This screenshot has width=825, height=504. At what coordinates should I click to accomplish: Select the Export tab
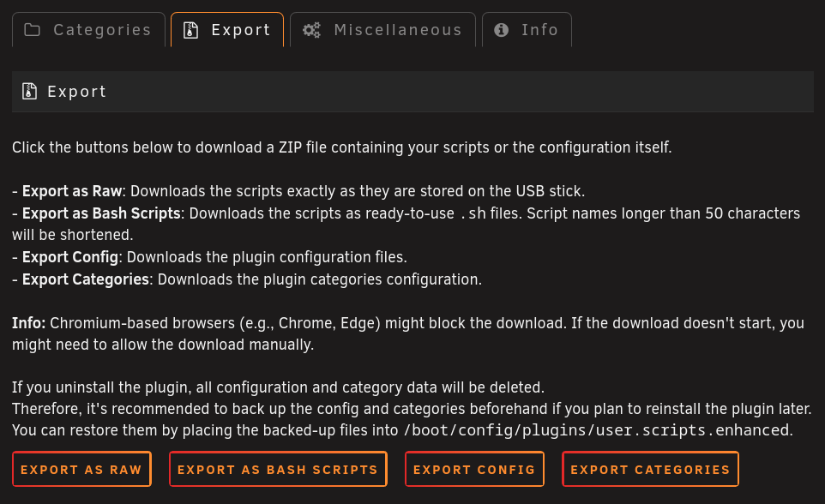[x=227, y=30]
